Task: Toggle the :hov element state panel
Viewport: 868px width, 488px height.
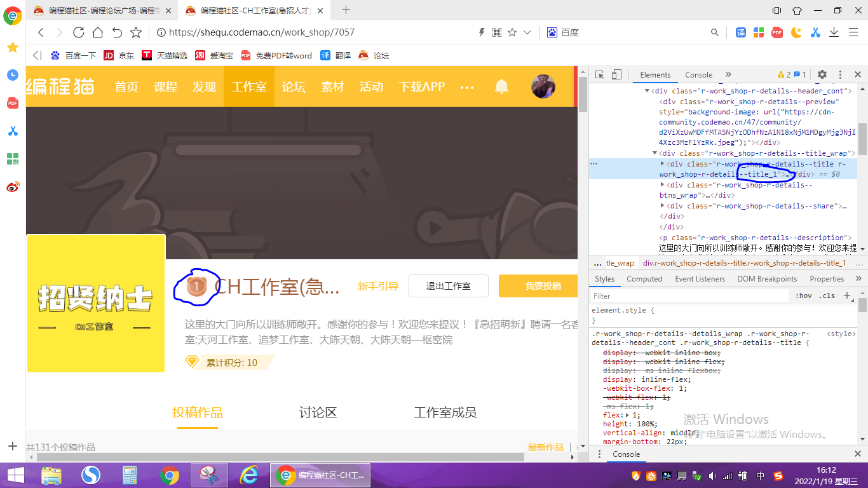Action: pos(804,296)
